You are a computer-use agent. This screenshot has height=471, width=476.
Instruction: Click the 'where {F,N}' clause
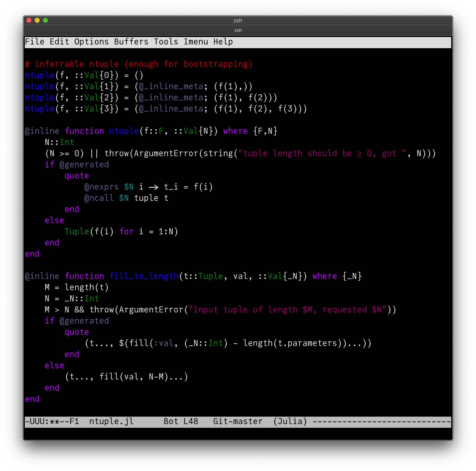(x=251, y=131)
